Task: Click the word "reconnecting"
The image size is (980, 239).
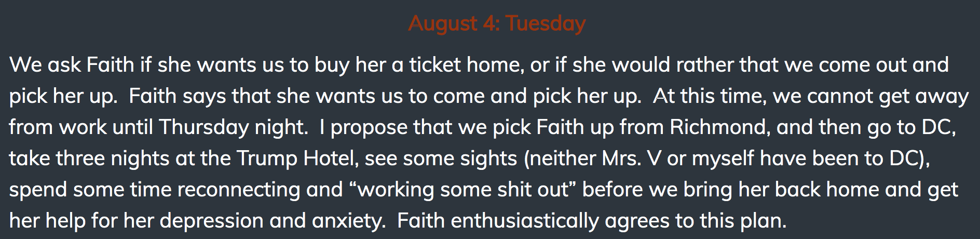Action: pos(239,190)
